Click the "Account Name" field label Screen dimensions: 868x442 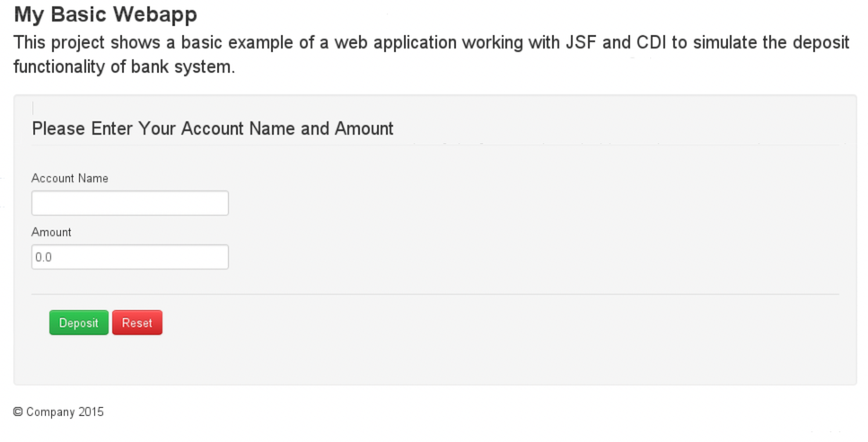[x=70, y=178]
